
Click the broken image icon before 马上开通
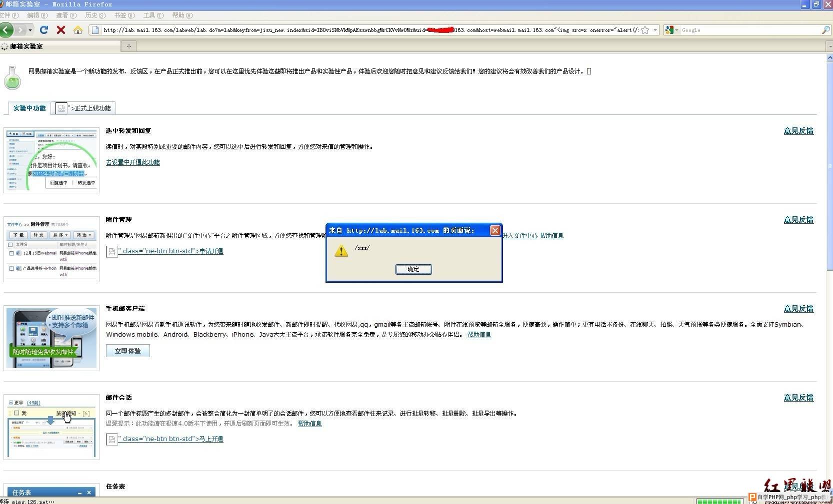pyautogui.click(x=112, y=440)
